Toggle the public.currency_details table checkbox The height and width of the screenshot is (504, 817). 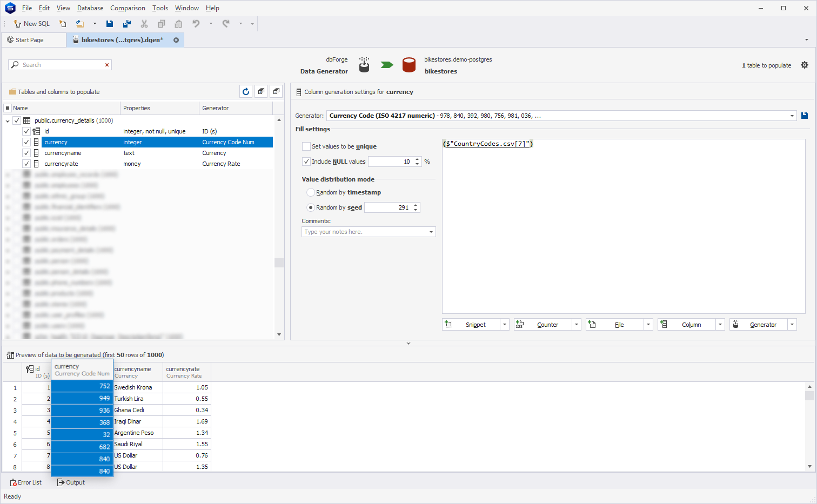pyautogui.click(x=17, y=120)
